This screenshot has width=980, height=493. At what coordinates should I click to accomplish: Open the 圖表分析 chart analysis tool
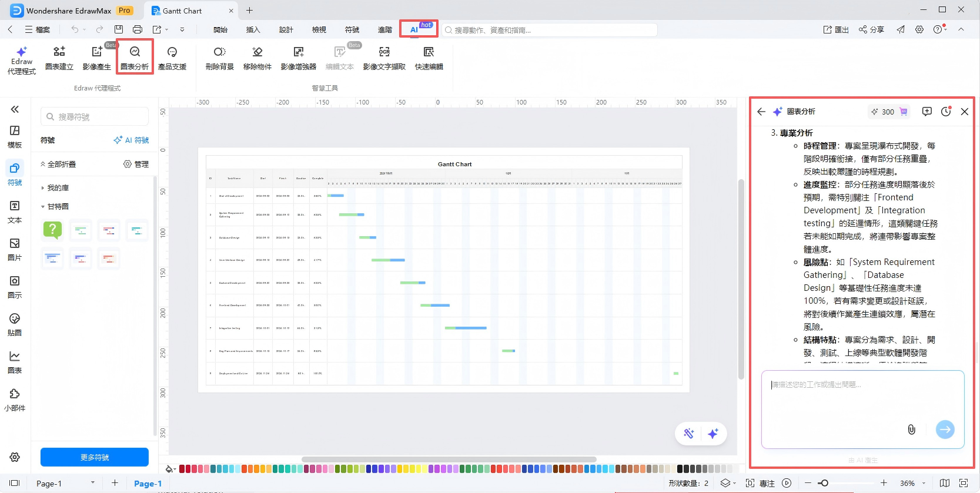point(135,57)
